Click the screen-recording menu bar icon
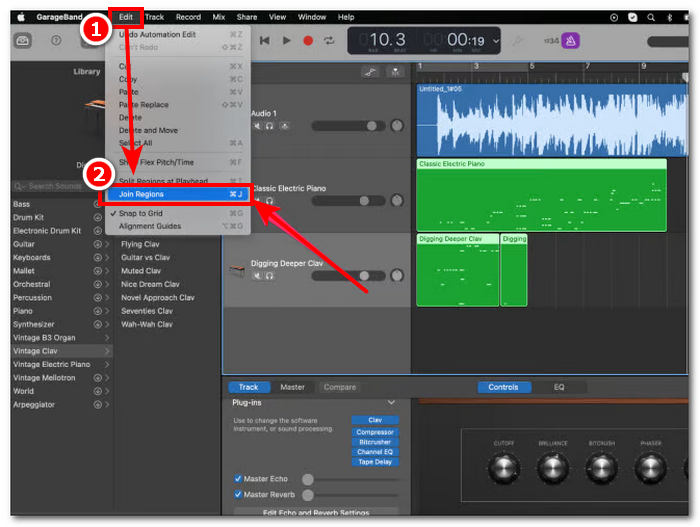 click(x=614, y=17)
